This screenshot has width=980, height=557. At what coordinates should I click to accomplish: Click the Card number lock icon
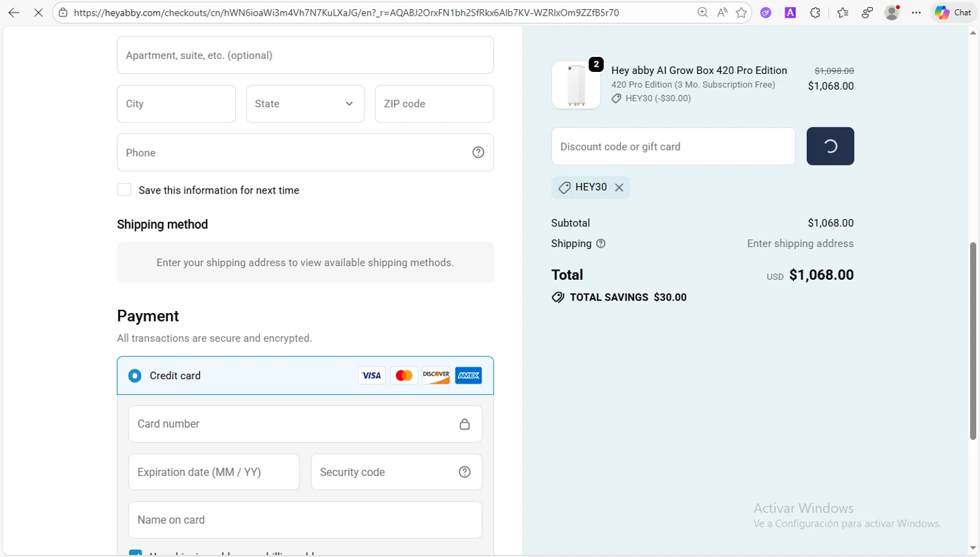[465, 424]
